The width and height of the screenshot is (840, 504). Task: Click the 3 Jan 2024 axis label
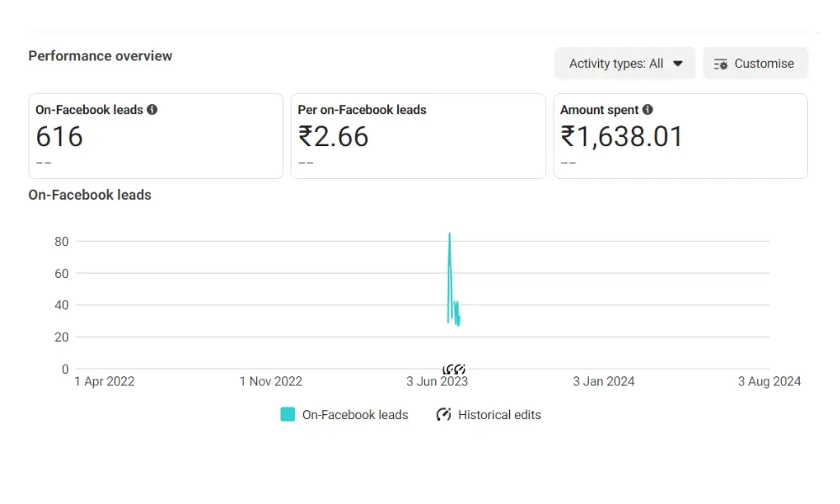tap(603, 381)
